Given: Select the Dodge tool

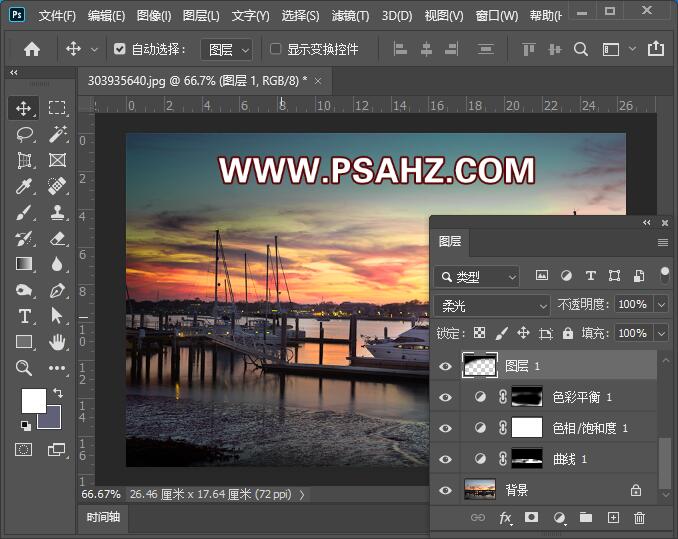Looking at the screenshot, I should (24, 290).
